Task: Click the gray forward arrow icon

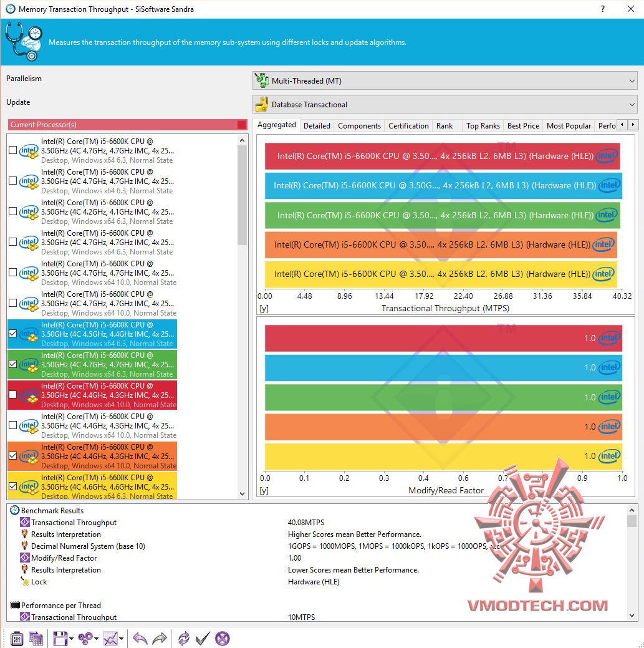Action: click(160, 639)
